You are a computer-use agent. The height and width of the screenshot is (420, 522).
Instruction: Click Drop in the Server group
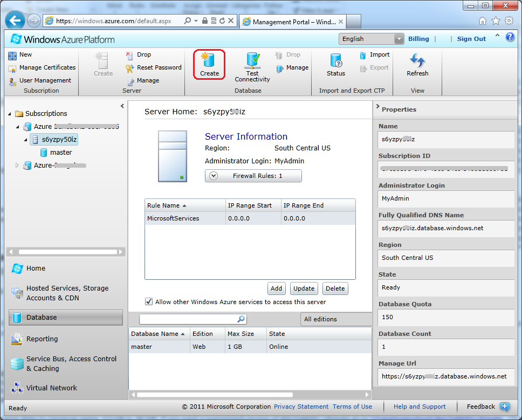pyautogui.click(x=139, y=55)
